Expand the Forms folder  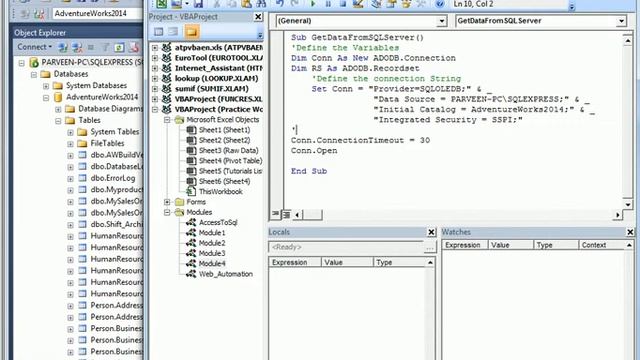[167, 202]
